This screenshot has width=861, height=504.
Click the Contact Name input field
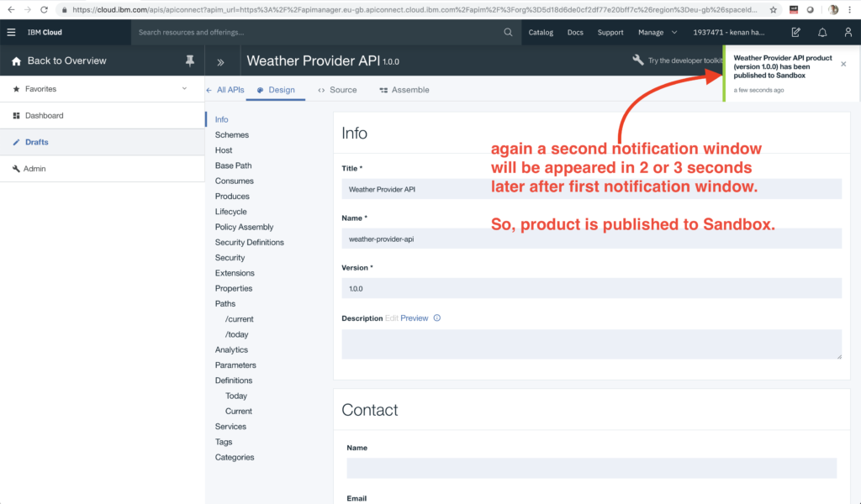pyautogui.click(x=591, y=469)
